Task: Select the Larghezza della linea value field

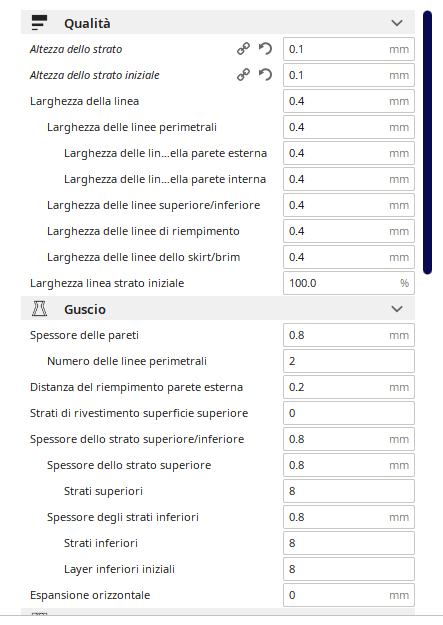Action: [349, 101]
